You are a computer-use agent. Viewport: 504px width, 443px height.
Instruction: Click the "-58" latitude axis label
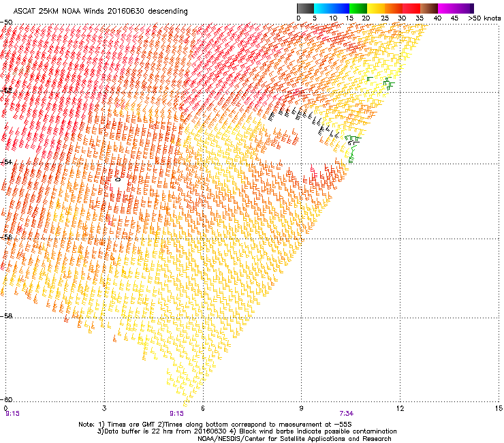[6, 316]
